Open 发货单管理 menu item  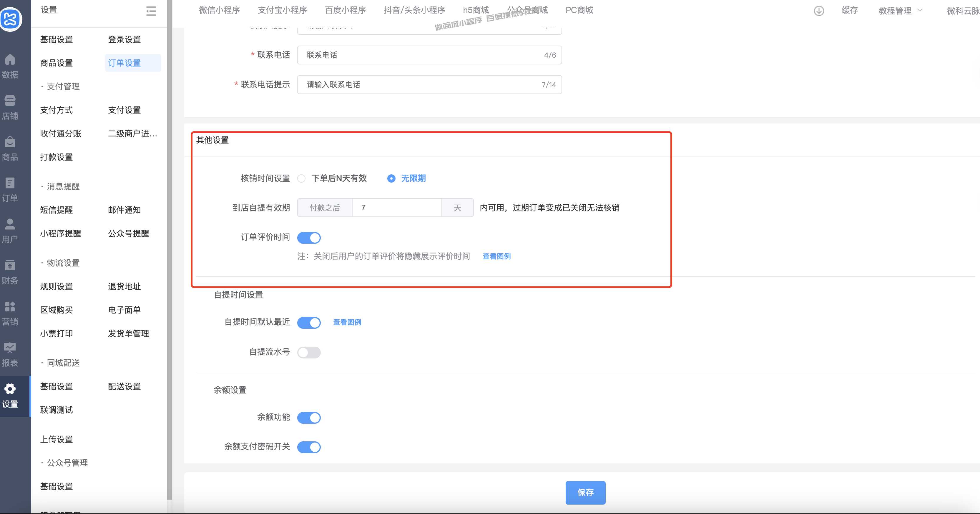129,334
